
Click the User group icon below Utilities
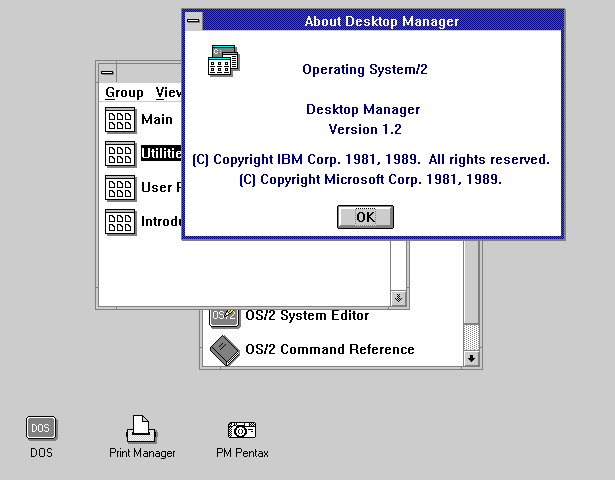click(x=120, y=187)
